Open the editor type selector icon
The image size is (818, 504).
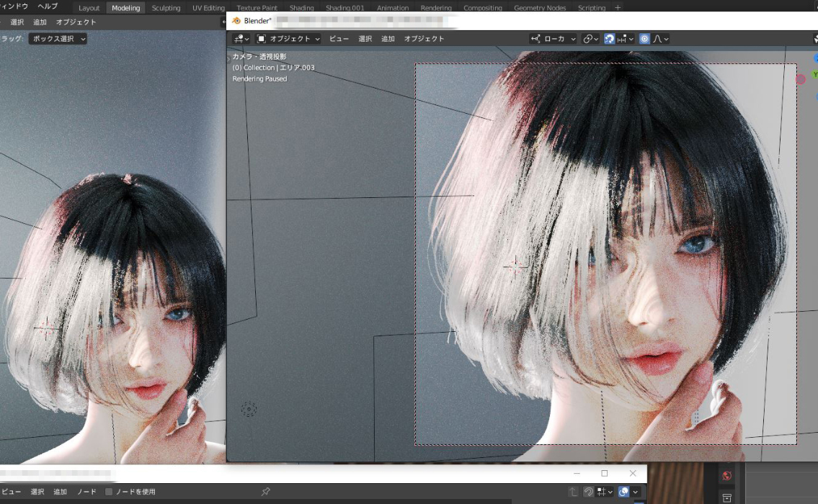pos(238,39)
